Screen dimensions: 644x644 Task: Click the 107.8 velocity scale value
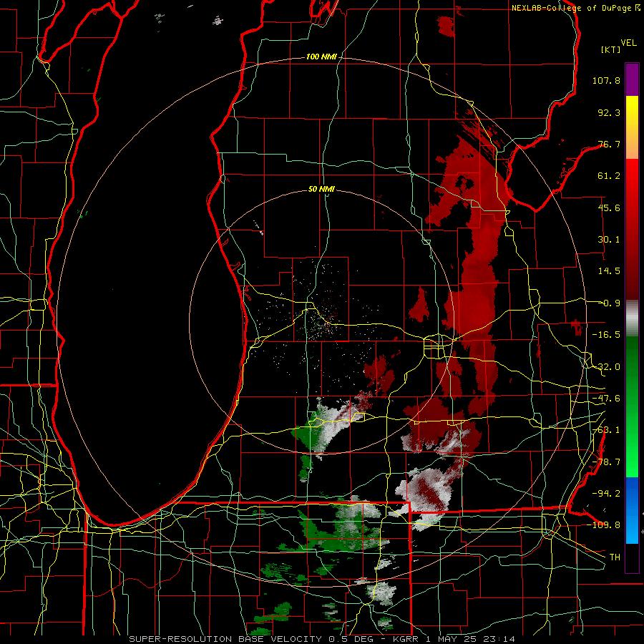[606, 80]
